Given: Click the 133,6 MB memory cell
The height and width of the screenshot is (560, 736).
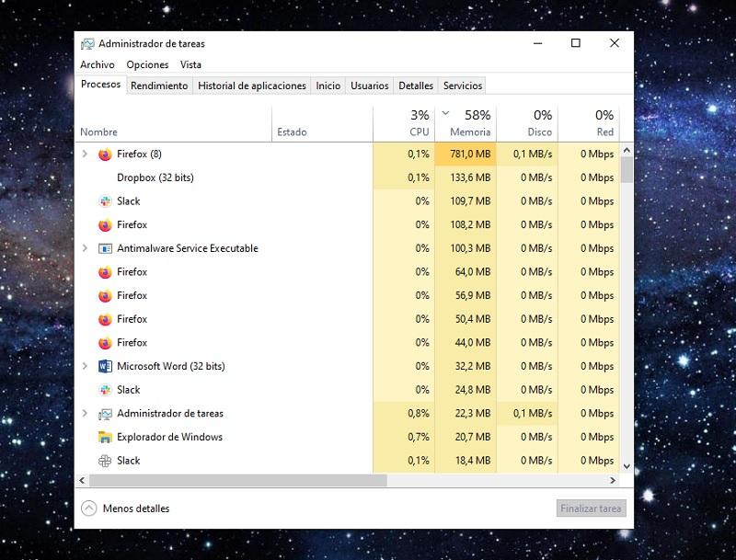Looking at the screenshot, I should (x=466, y=177).
